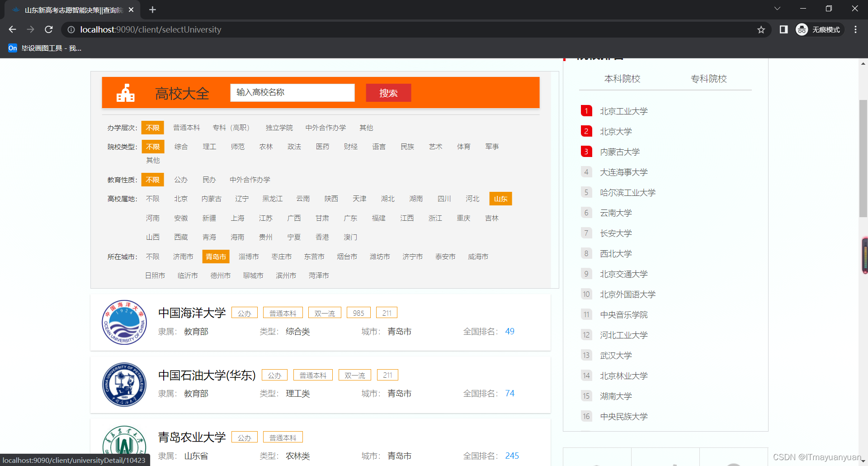The image size is (868, 466).
Task: Click the 双一流 tag on 中国石油大学(华东)
Action: point(355,375)
